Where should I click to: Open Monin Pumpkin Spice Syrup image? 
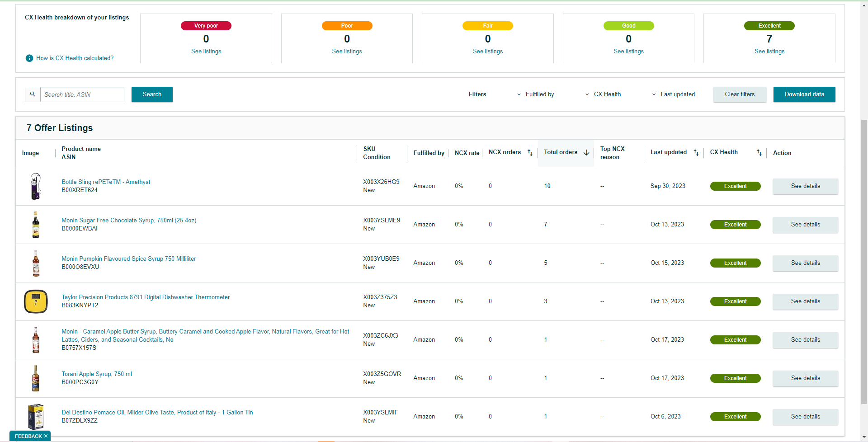(x=36, y=263)
